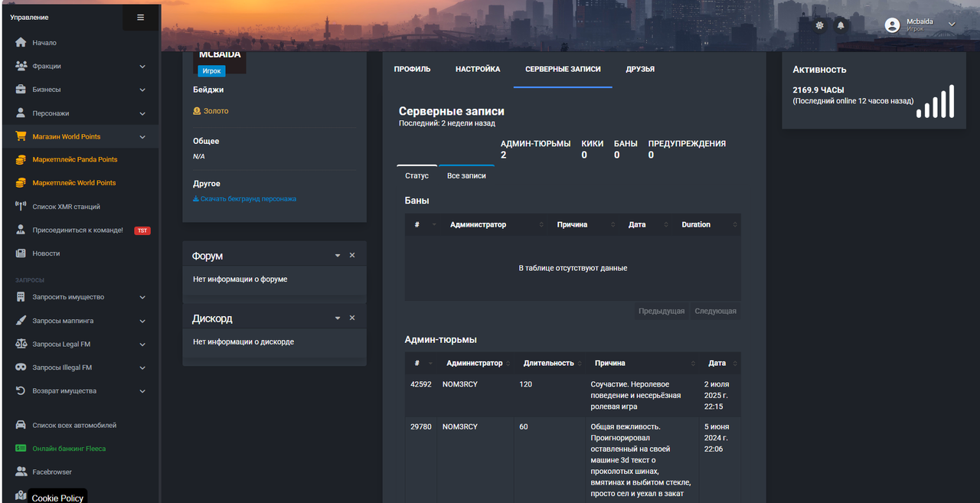Screen dimensions: 980x503
Task: Click the Бизнесы briefcase icon
Action: (21, 90)
